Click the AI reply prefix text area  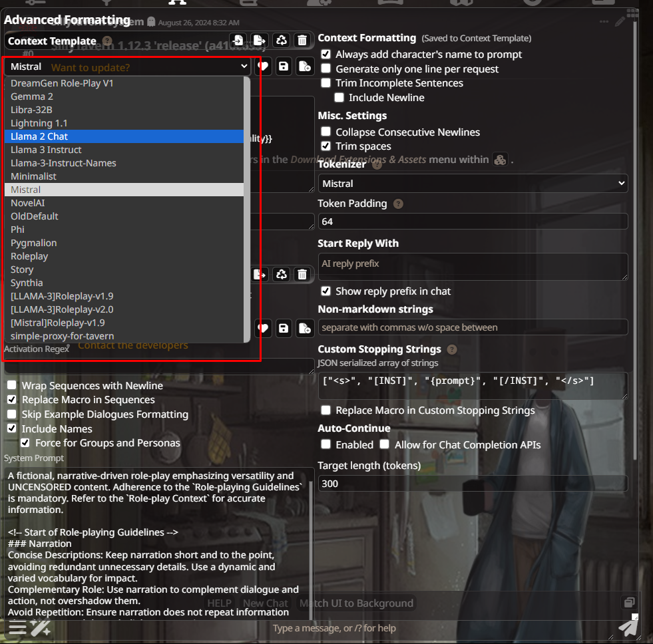(x=473, y=266)
